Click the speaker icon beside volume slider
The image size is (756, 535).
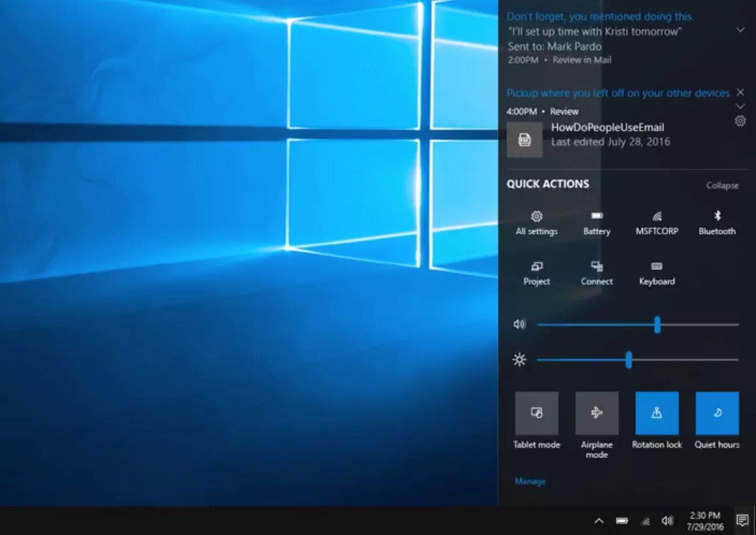519,325
